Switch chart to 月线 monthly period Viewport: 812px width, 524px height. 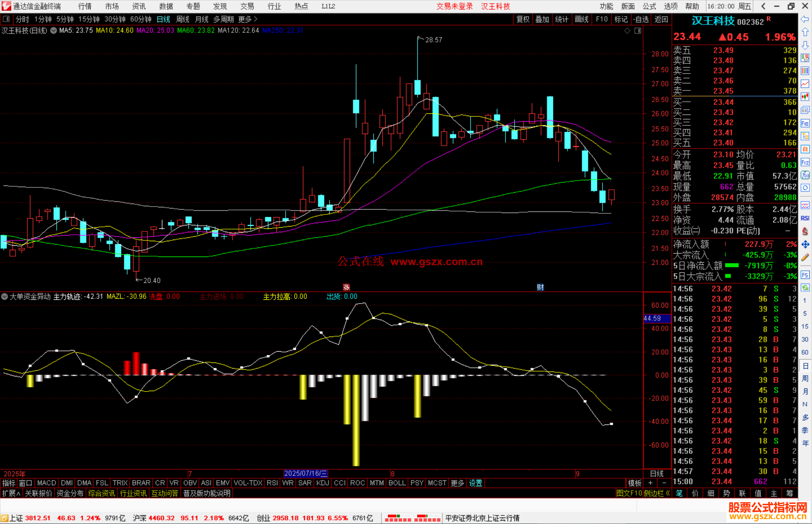tap(201, 19)
